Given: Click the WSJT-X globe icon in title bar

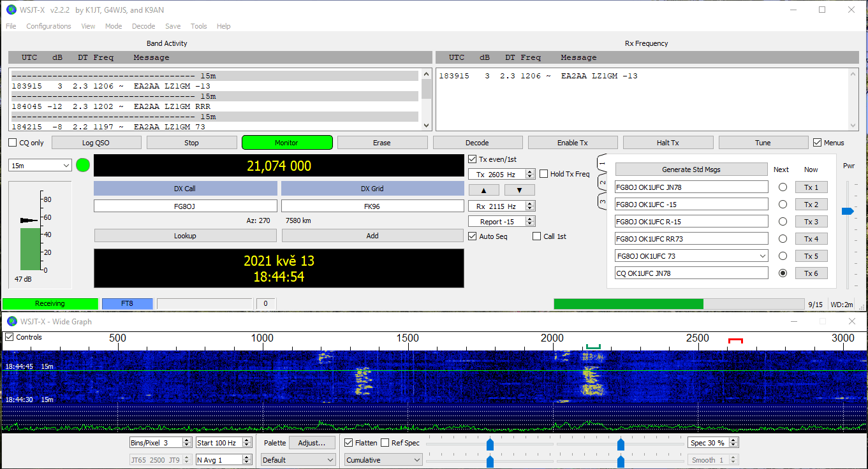Looking at the screenshot, I should tap(11, 10).
